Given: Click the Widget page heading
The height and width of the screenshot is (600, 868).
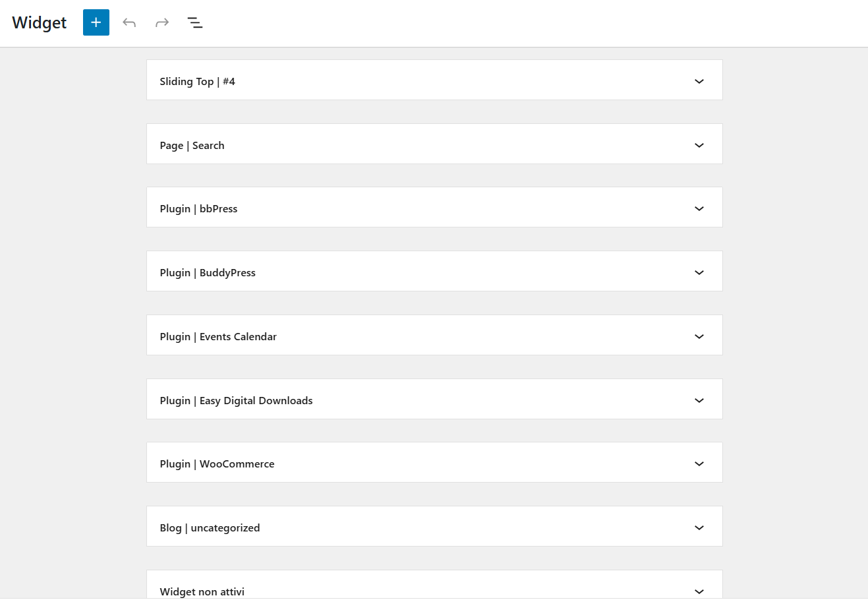Looking at the screenshot, I should (40, 22).
